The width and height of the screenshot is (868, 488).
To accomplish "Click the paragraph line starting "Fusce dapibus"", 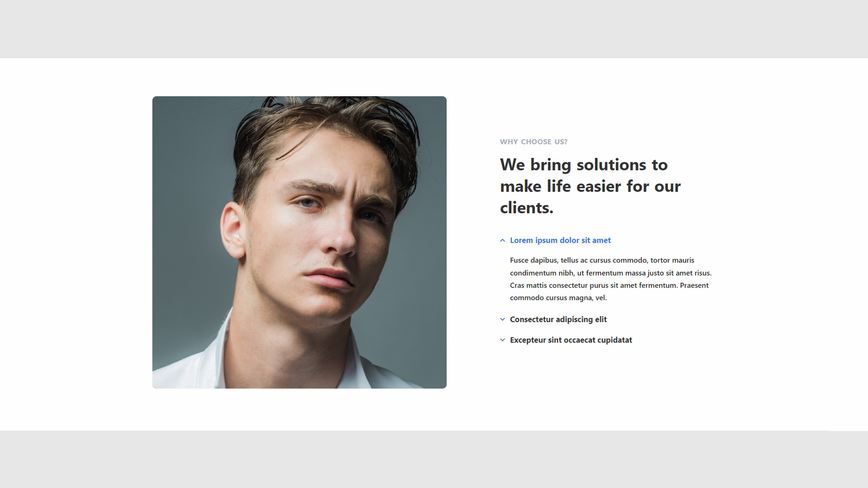I will click(x=602, y=260).
